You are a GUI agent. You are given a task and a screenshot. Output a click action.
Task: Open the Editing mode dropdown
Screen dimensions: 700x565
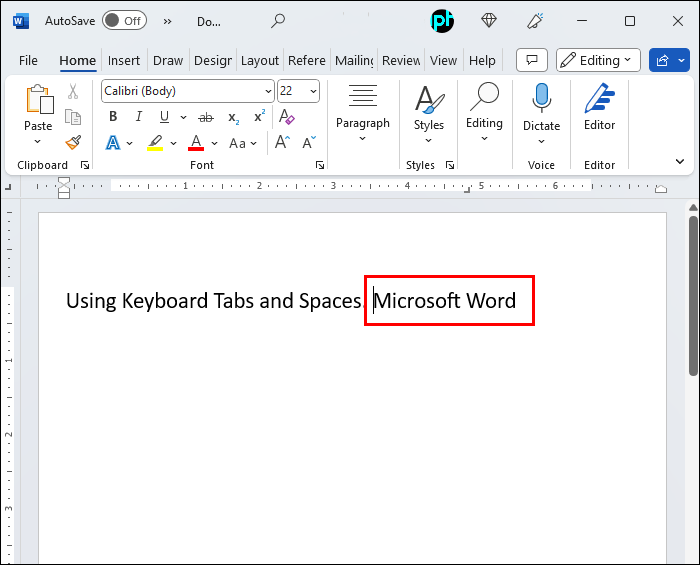(598, 60)
